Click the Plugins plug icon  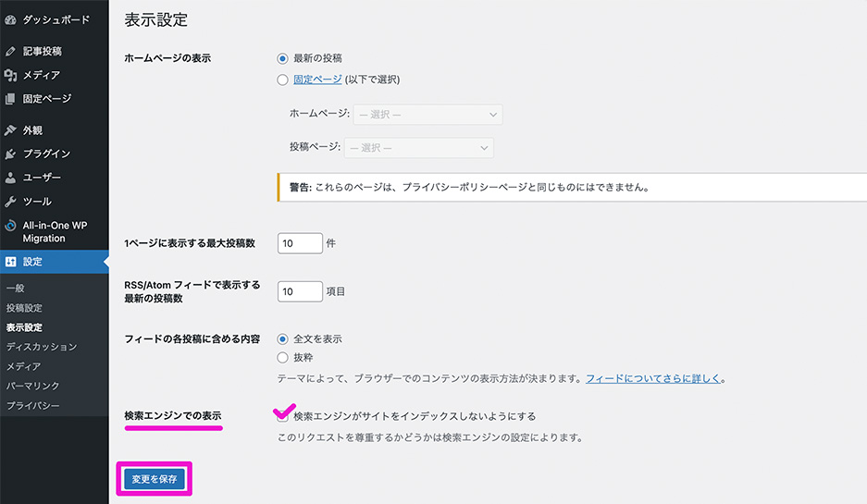pyautogui.click(x=10, y=154)
